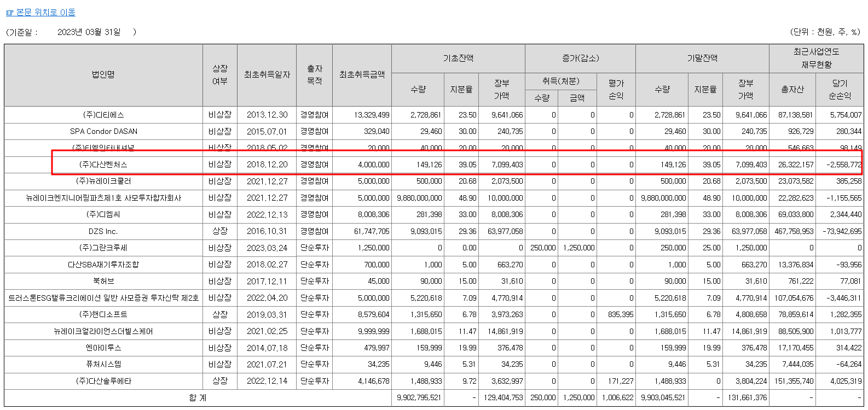Click the '(주)핸디소프트' company cell
The height and width of the screenshot is (410, 868).
[x=103, y=314]
